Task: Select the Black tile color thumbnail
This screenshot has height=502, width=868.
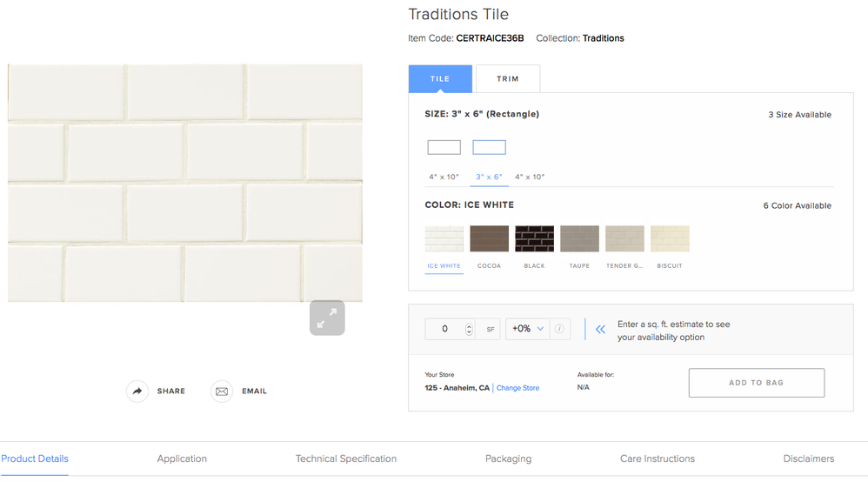Action: [x=534, y=239]
